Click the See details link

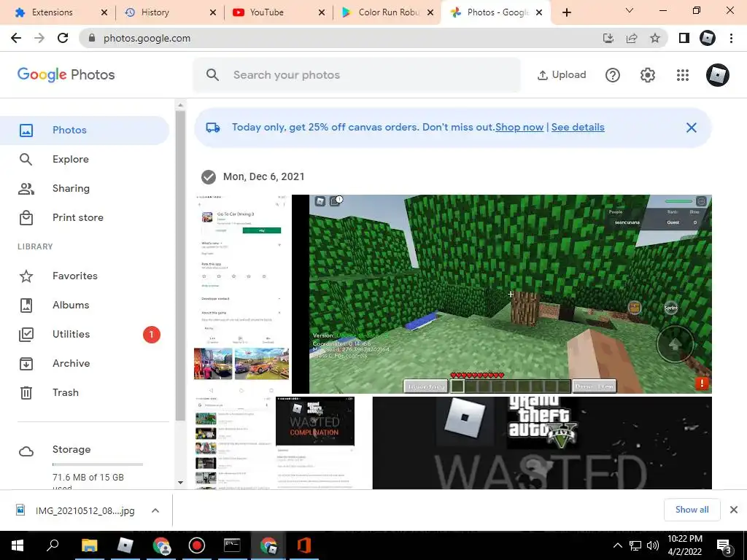click(578, 127)
